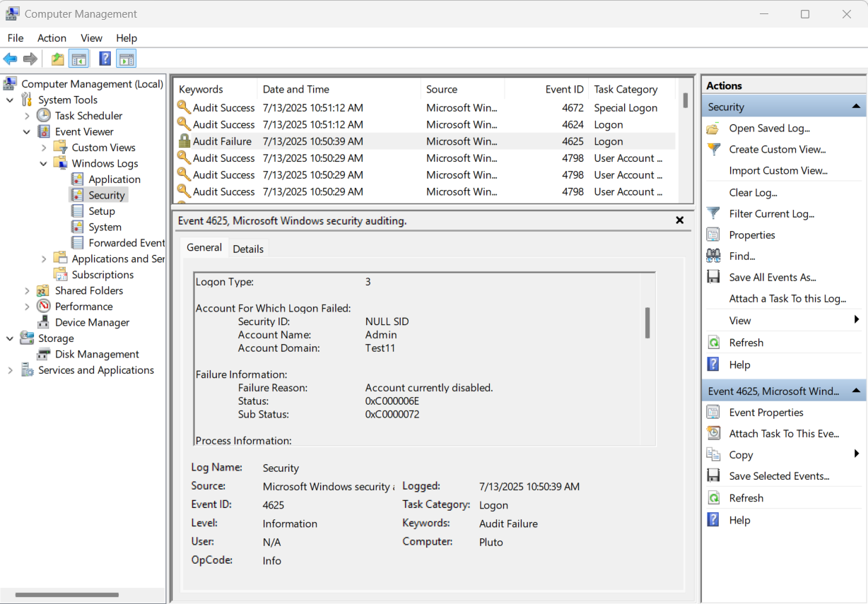
Task: Select the System log in the tree
Action: 105,227
